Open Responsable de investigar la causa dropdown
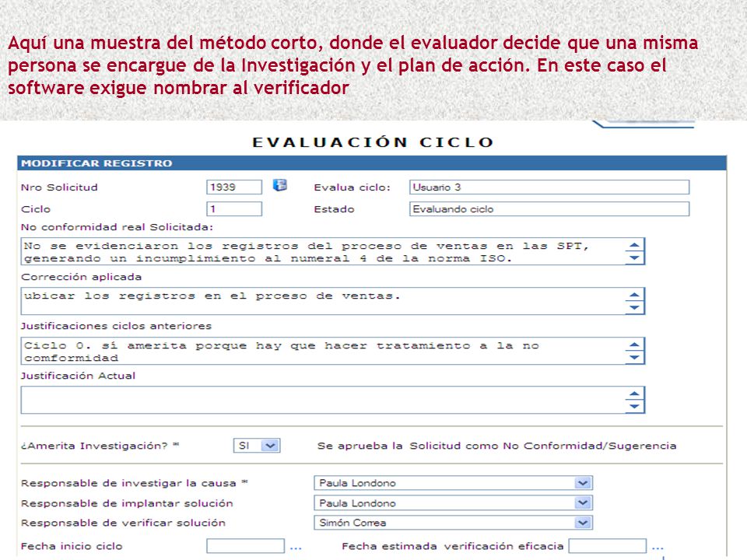This screenshot has height=560, width=747. tap(453, 483)
